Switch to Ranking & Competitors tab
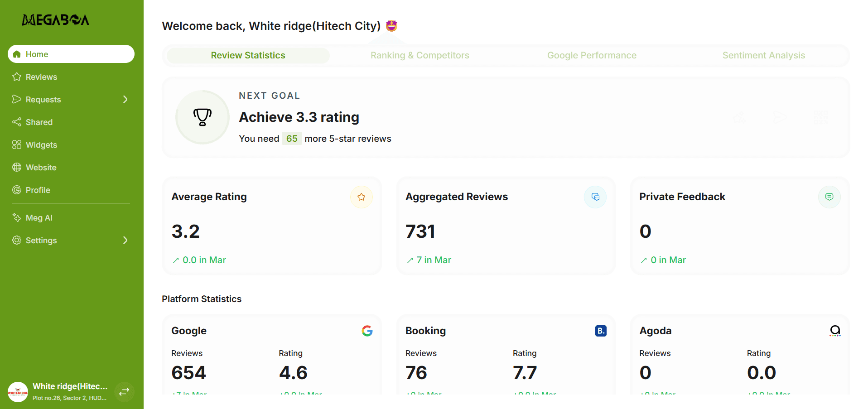The height and width of the screenshot is (409, 868). pos(420,55)
